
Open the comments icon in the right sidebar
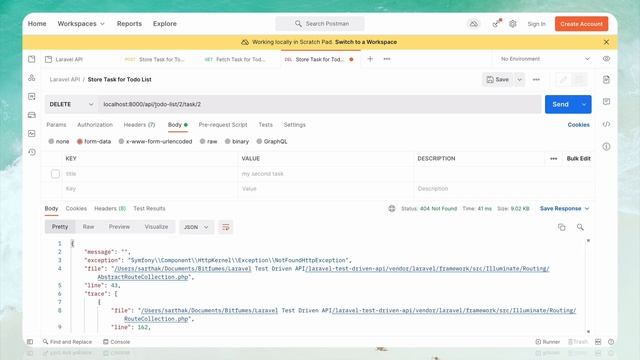point(607,102)
